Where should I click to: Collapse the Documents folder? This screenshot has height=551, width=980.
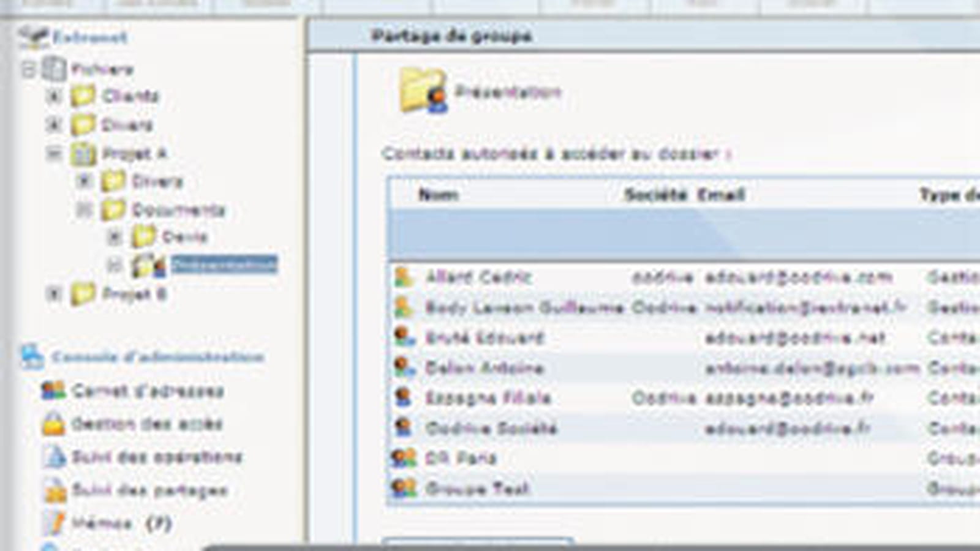click(x=84, y=210)
